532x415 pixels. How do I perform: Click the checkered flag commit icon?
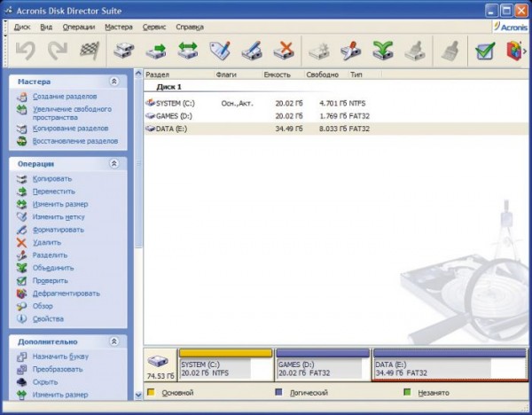pos(88,51)
